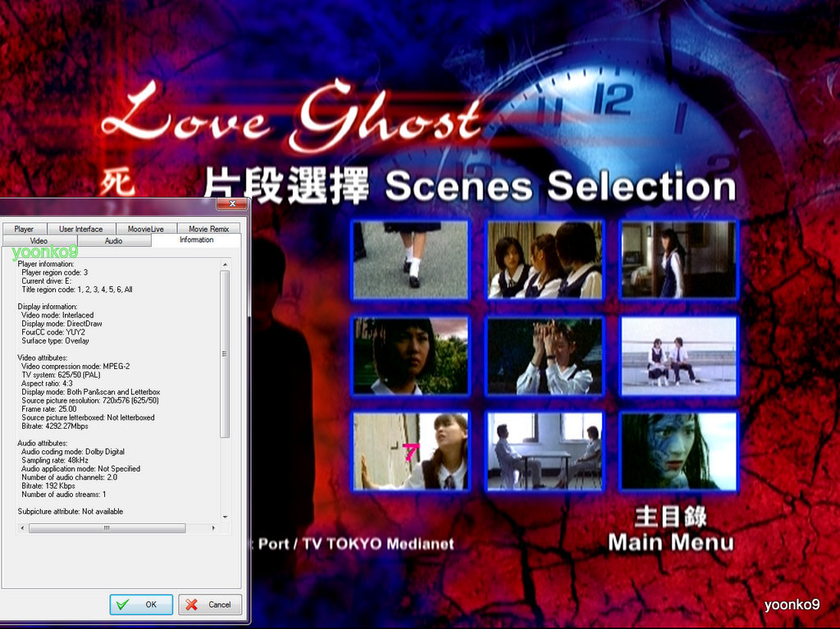Click the horizontal scrollbar thumb
Image resolution: width=840 pixels, height=629 pixels.
107,528
